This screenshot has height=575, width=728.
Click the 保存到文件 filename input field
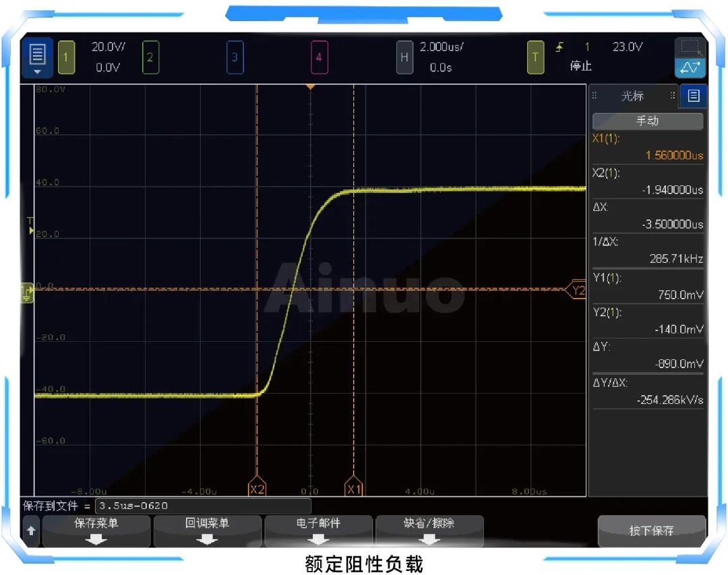point(203,506)
